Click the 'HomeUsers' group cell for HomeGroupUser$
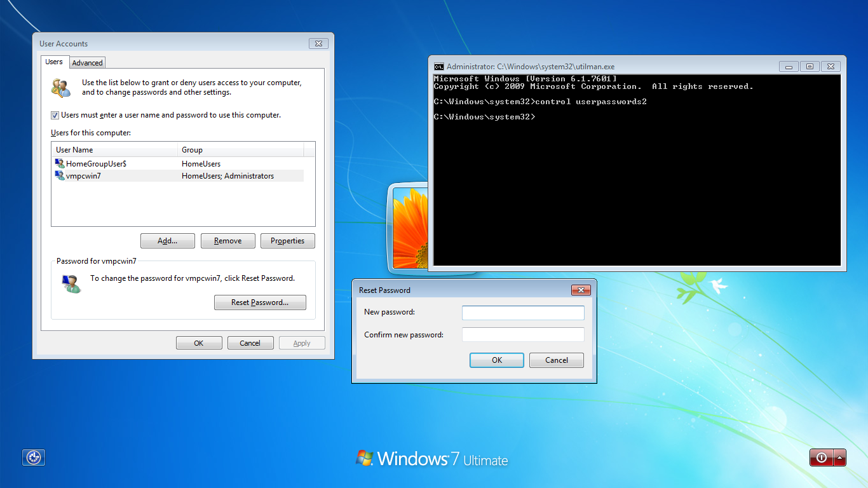Screen dimensions: 868x488 [201, 164]
